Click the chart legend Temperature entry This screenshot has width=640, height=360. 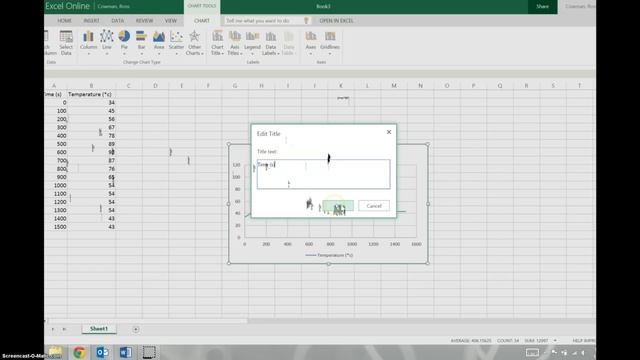329,255
